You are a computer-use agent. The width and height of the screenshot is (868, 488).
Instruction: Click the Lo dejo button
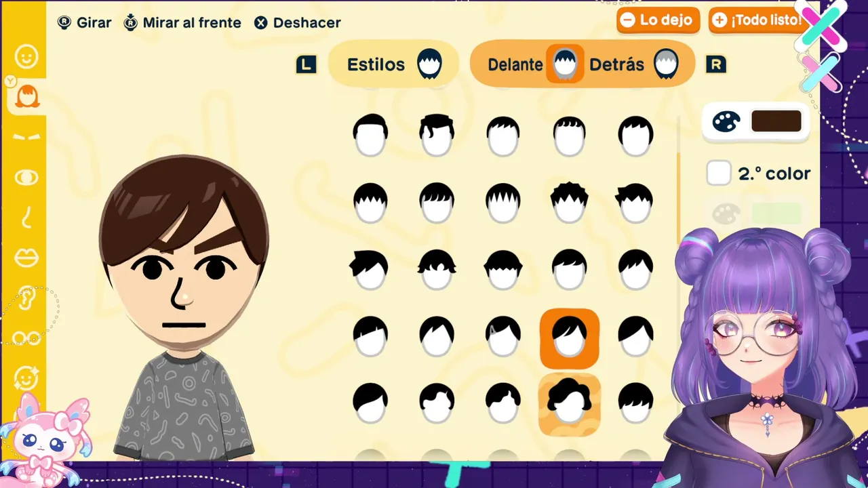click(658, 20)
